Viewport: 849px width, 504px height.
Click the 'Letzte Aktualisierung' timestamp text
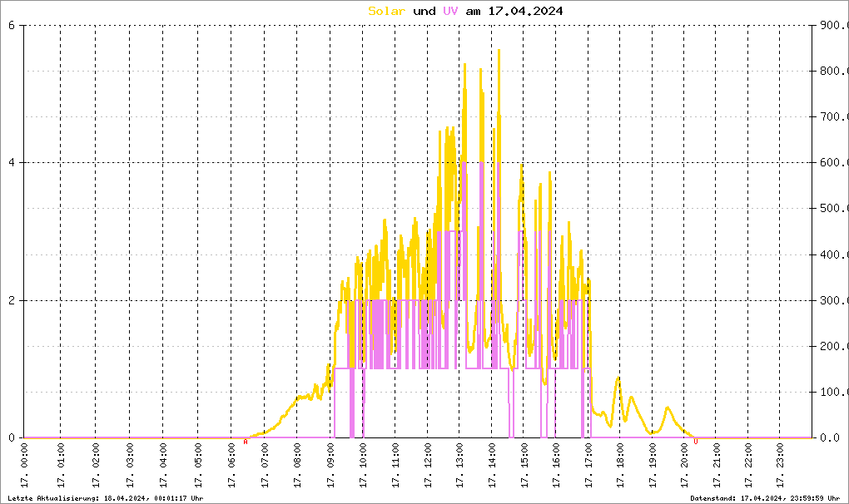(x=106, y=498)
